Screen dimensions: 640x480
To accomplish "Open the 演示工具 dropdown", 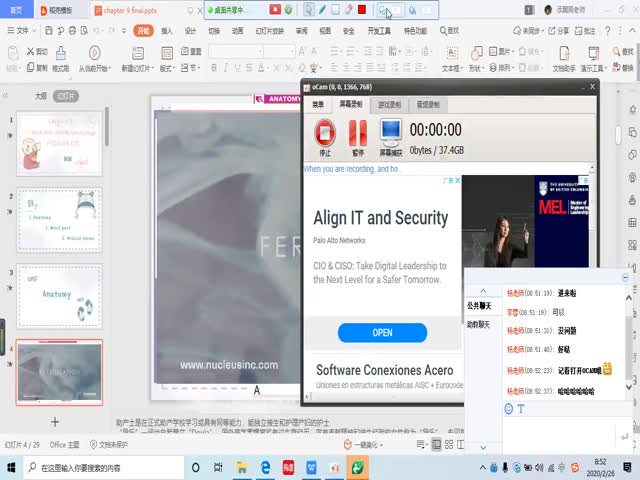I will tap(594, 68).
